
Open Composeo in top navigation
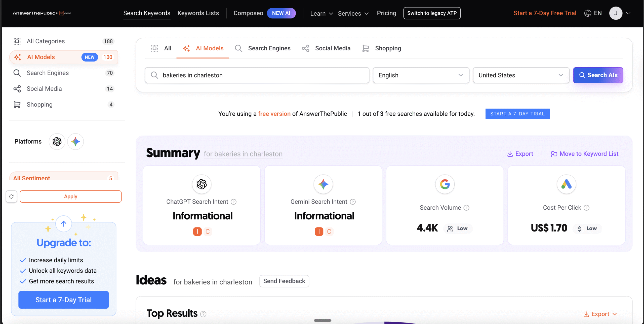pos(248,13)
